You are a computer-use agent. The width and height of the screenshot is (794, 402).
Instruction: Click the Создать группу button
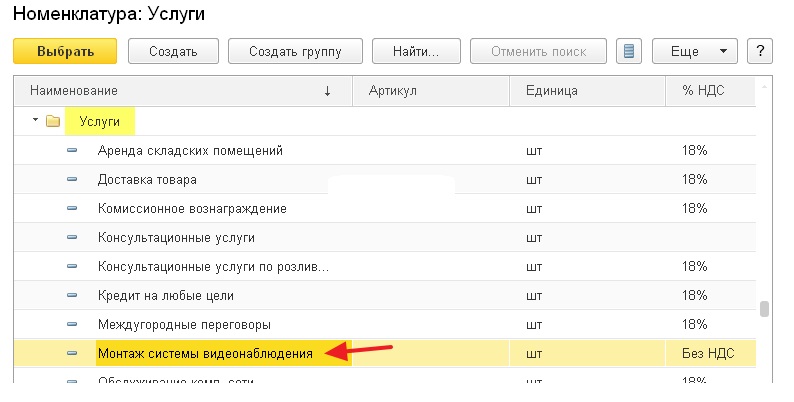point(295,51)
